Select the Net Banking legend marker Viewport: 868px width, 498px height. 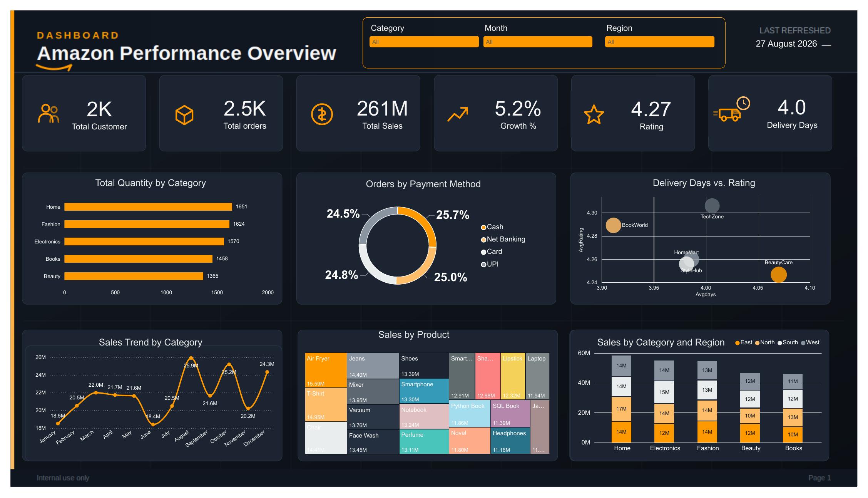pos(483,240)
